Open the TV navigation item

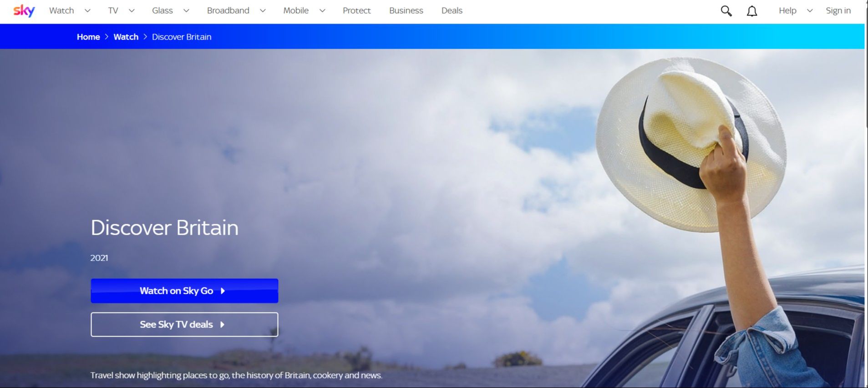tap(113, 10)
